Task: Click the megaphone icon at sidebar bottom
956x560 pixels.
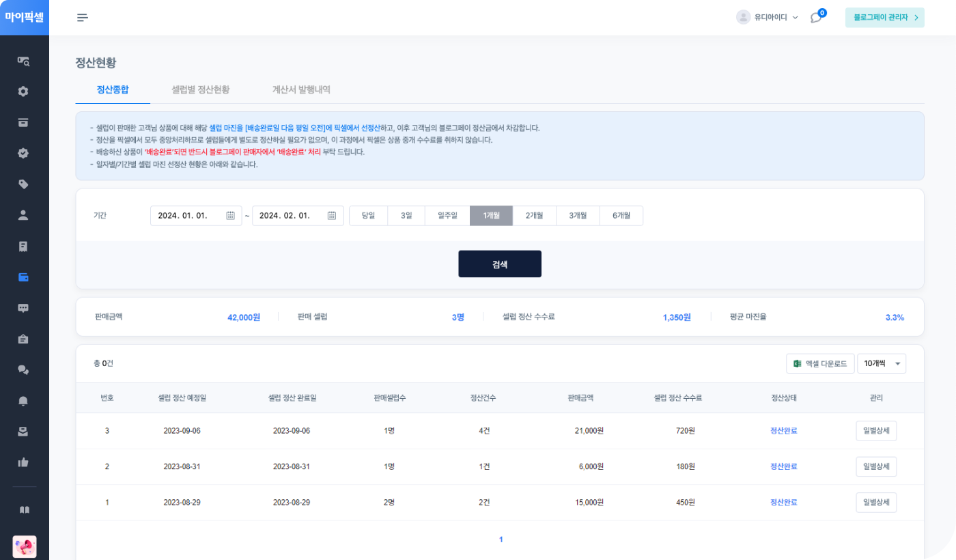Action: (x=25, y=546)
